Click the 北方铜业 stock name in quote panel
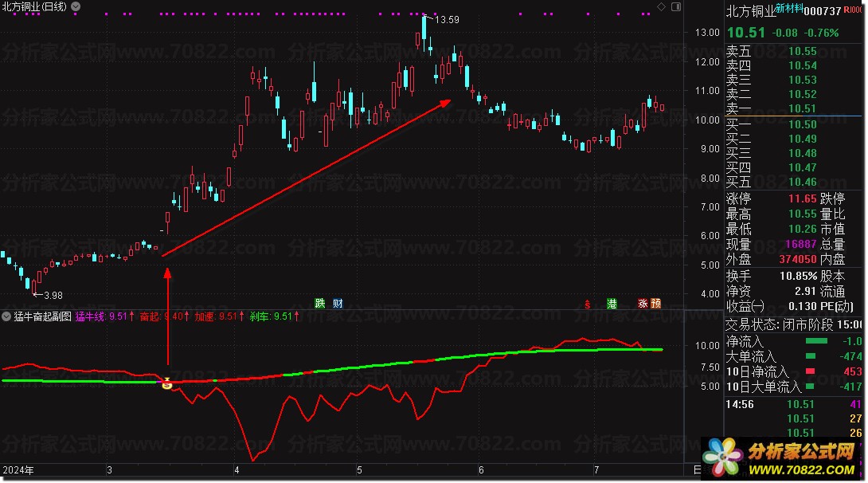The image size is (868, 483). 751,11
